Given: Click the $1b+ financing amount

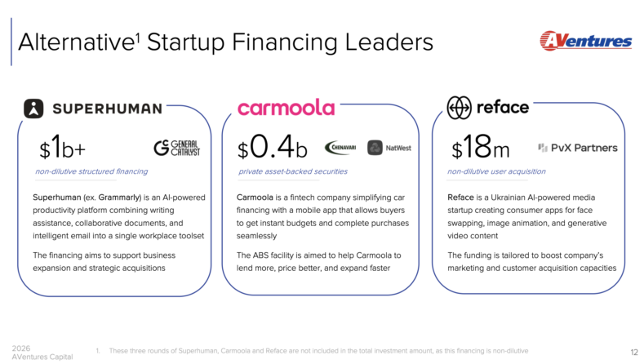Looking at the screenshot, I should coord(63,149).
